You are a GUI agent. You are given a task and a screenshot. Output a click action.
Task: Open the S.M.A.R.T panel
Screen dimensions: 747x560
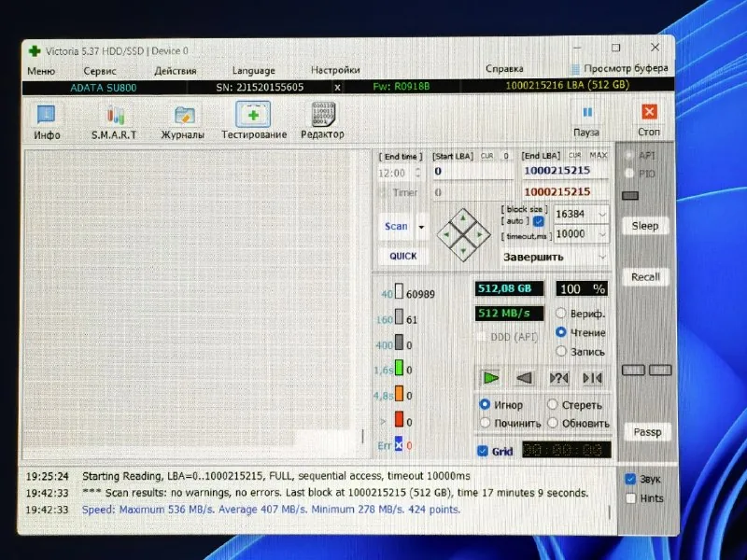(114, 122)
